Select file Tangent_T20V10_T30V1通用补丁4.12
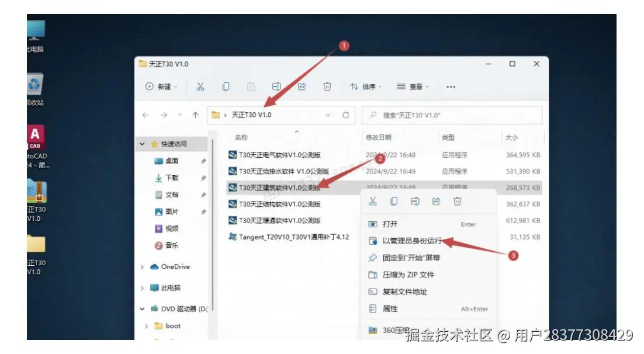 coord(294,237)
